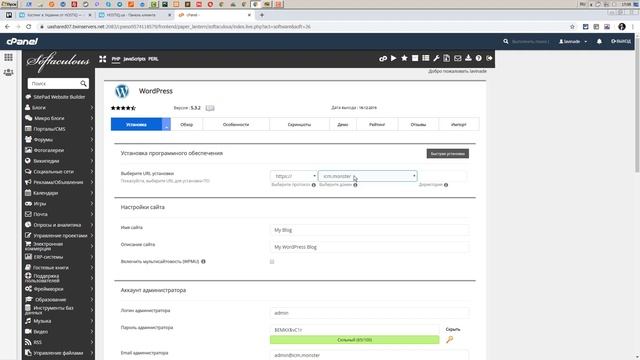Open the arrow dropdown on the install tab
This screenshot has height=360, width=640.
[166, 124]
